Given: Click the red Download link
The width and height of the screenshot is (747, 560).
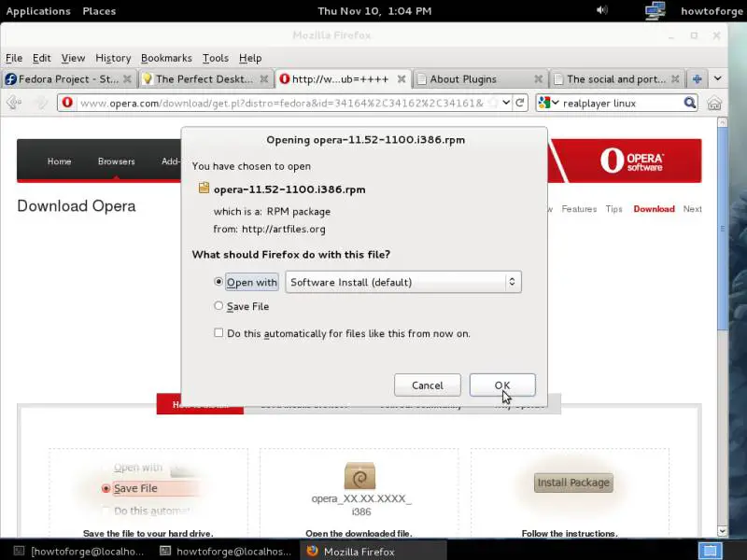Looking at the screenshot, I should (654, 208).
